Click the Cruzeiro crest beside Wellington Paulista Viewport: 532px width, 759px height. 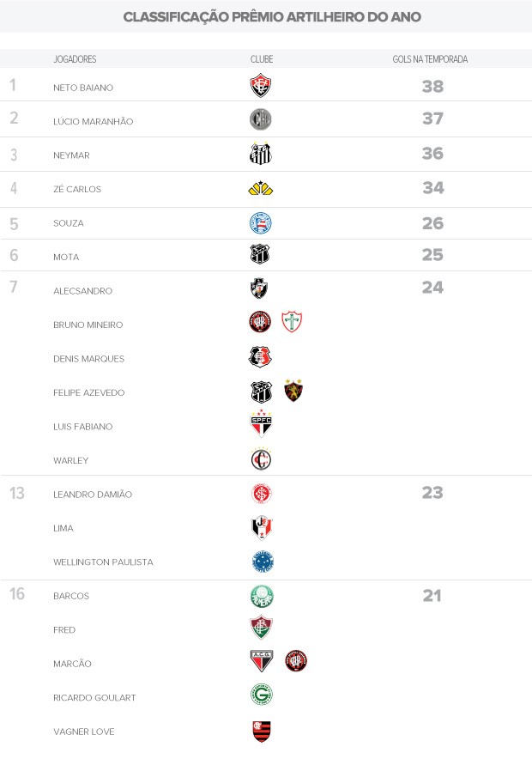coord(262,562)
